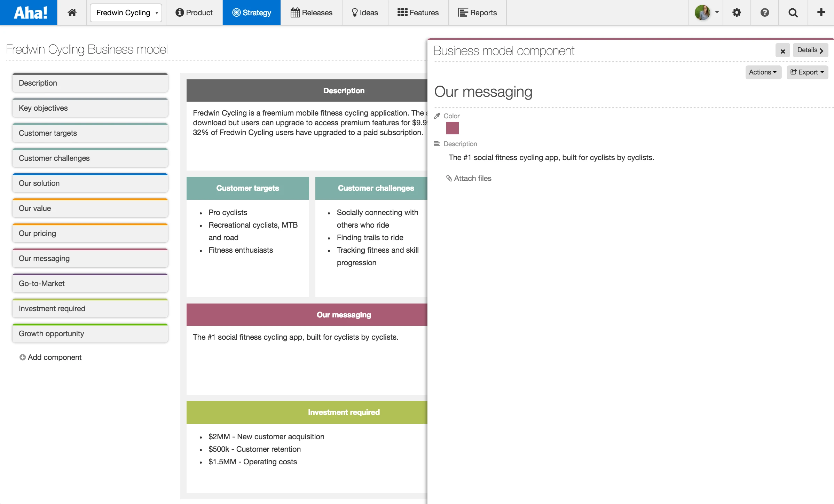
Task: Click the messaging color swatch
Action: (452, 128)
